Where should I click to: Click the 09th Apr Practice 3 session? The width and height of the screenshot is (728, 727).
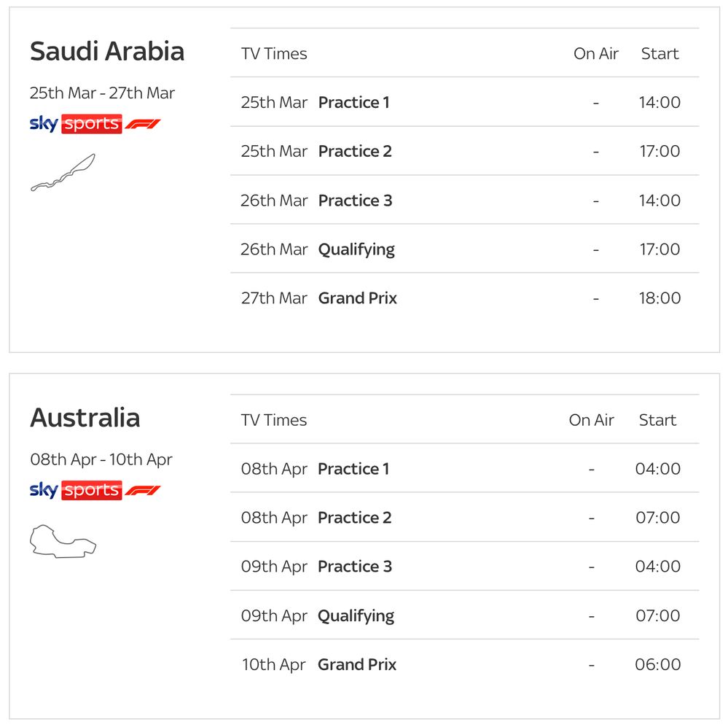tap(354, 567)
